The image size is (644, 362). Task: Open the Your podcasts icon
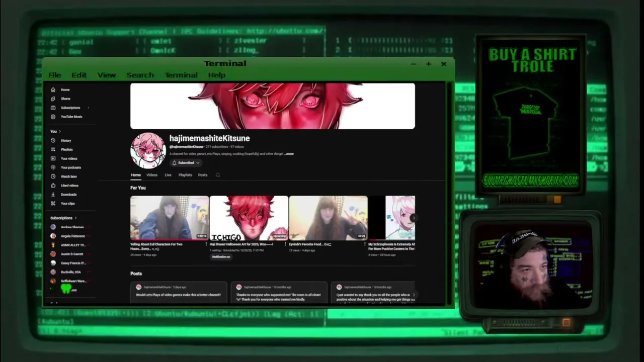coord(53,167)
